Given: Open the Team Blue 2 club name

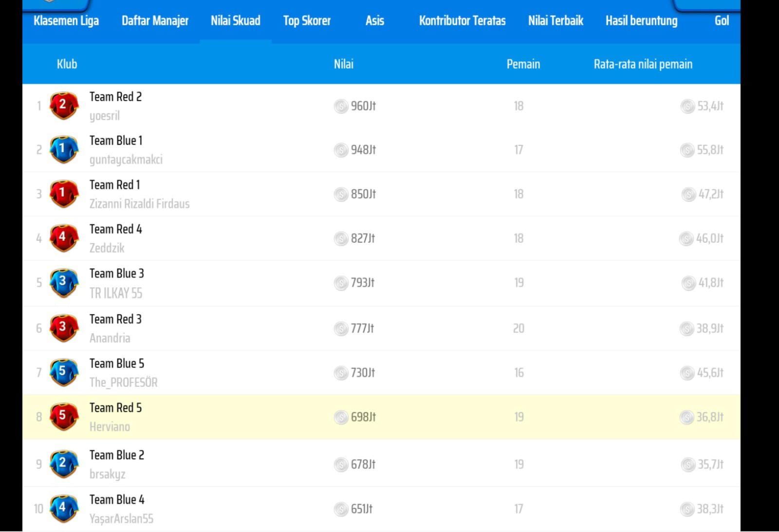Looking at the screenshot, I should tap(117, 455).
